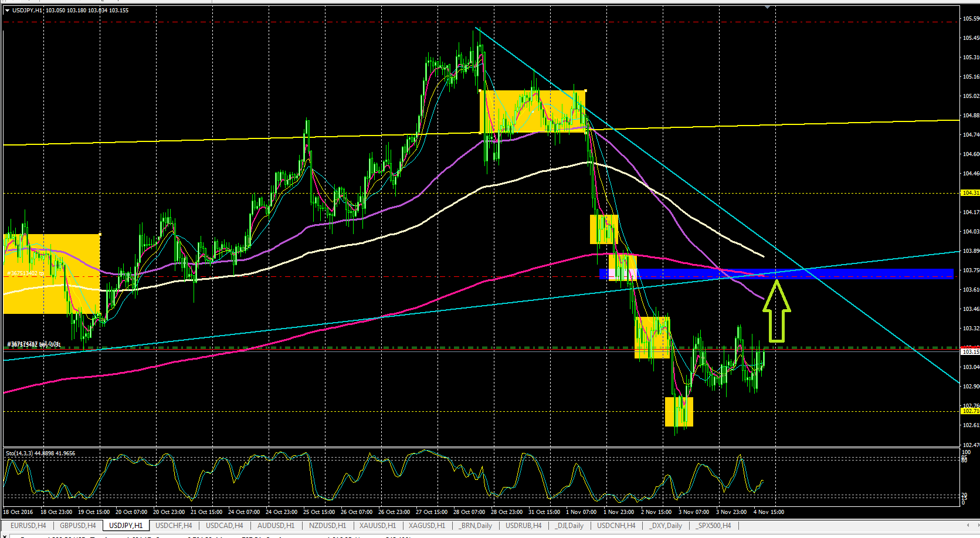
Task: Click the 102.71 highlighted price label
Action: pyautogui.click(x=970, y=411)
